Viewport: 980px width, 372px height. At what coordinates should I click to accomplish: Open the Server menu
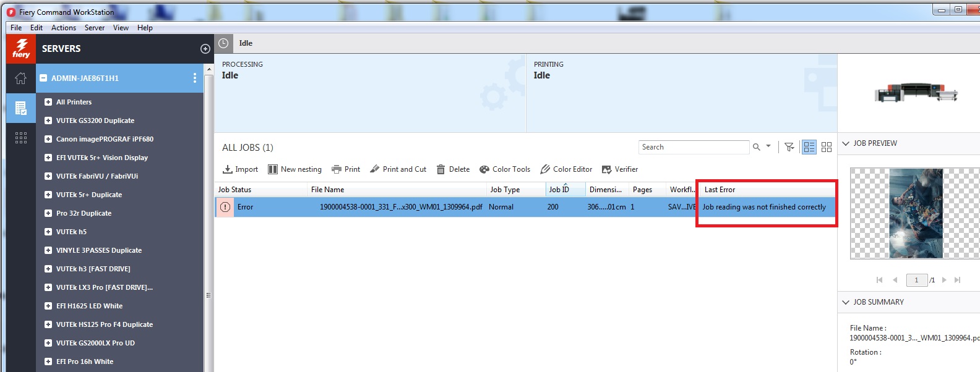click(95, 28)
